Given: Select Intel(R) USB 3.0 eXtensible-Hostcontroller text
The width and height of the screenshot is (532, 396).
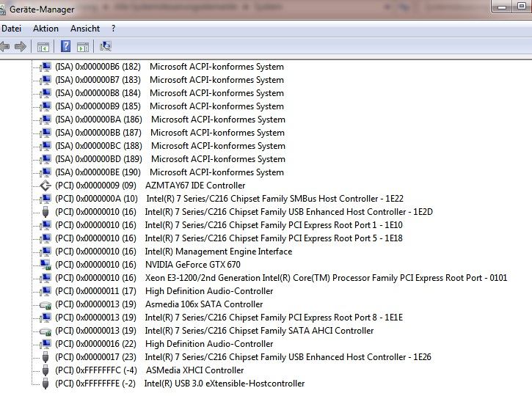Looking at the screenshot, I should point(225,384).
